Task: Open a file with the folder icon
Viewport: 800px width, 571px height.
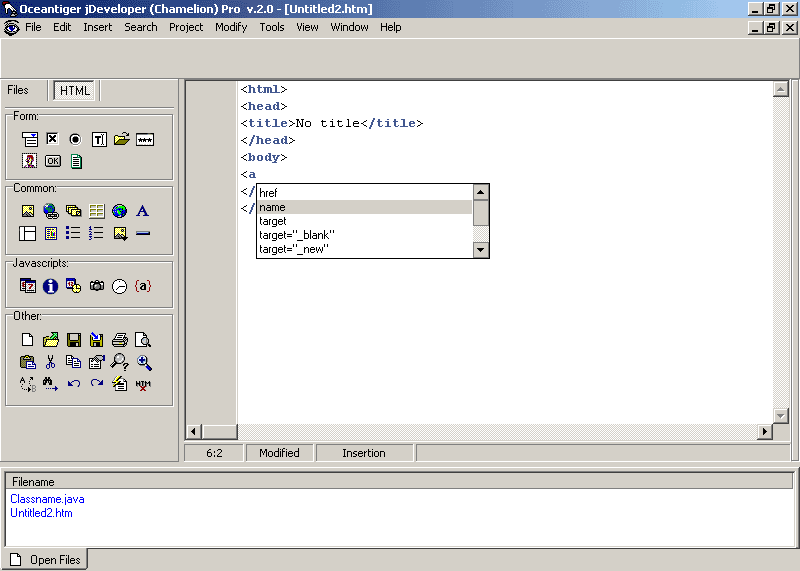Action: [51, 340]
